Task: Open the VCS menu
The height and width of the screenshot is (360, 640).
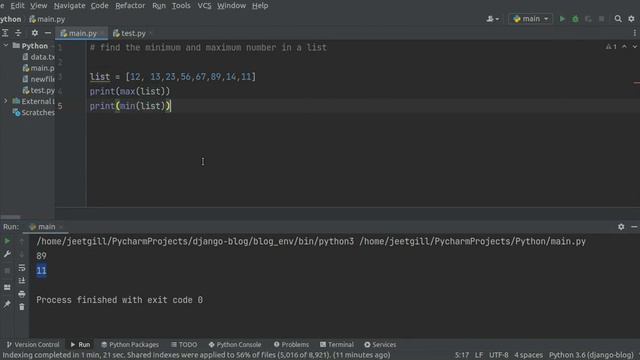Action: (x=204, y=6)
